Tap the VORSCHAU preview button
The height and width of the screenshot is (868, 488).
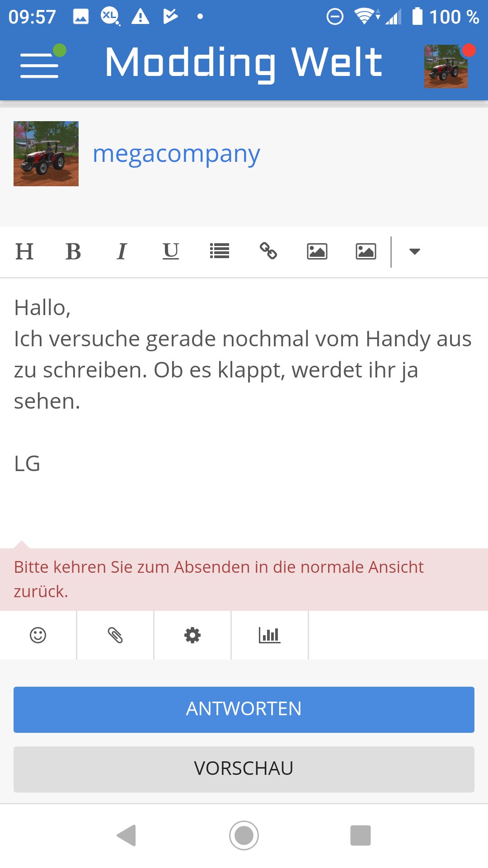244,769
